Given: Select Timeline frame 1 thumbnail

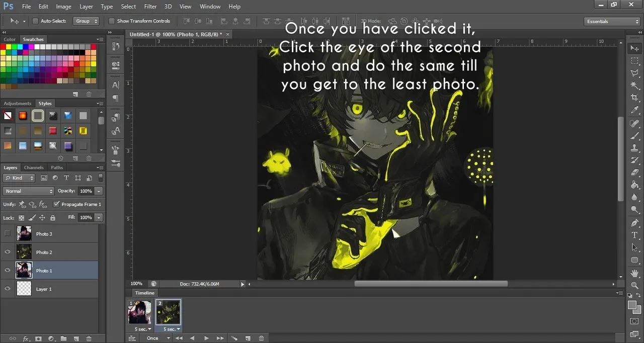Looking at the screenshot, I should coord(139,312).
